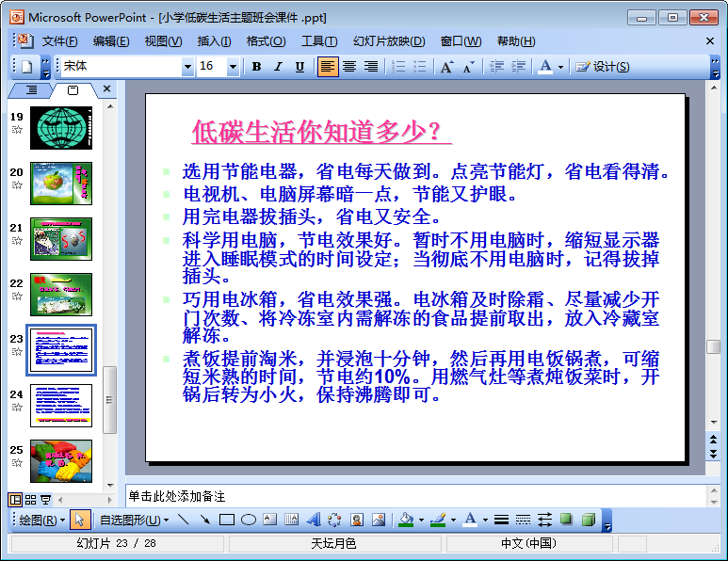
Task: Insert a horizontal text box
Action: pyautogui.click(x=269, y=520)
